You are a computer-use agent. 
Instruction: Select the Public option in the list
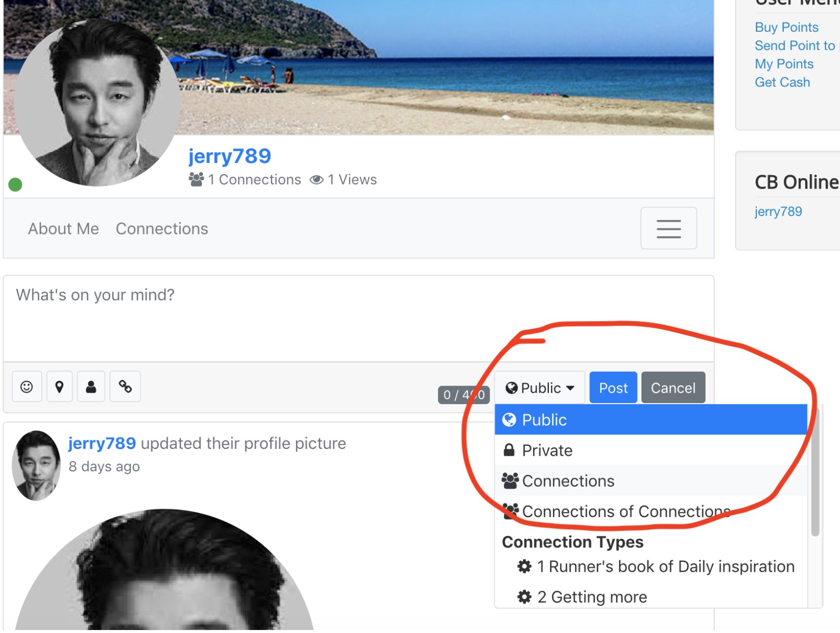(651, 420)
